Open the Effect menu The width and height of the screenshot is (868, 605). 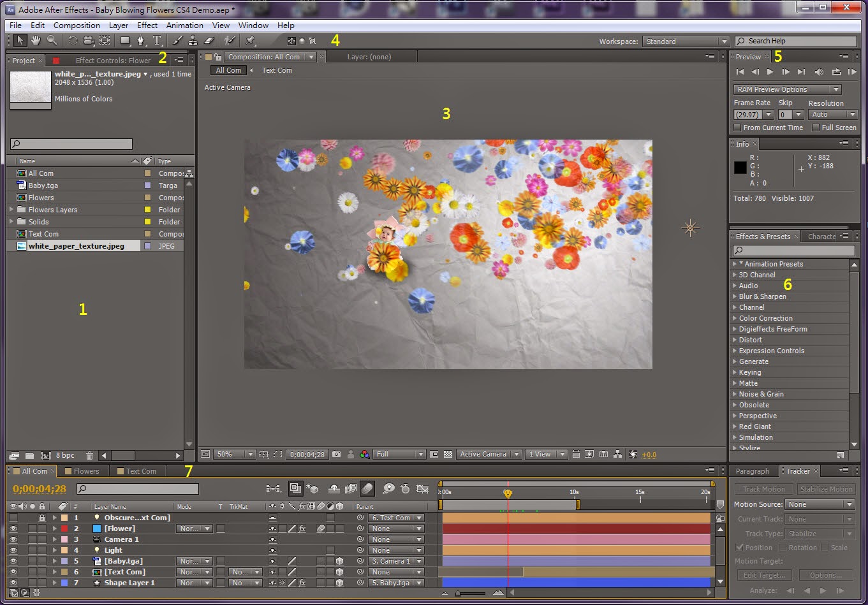coord(147,26)
